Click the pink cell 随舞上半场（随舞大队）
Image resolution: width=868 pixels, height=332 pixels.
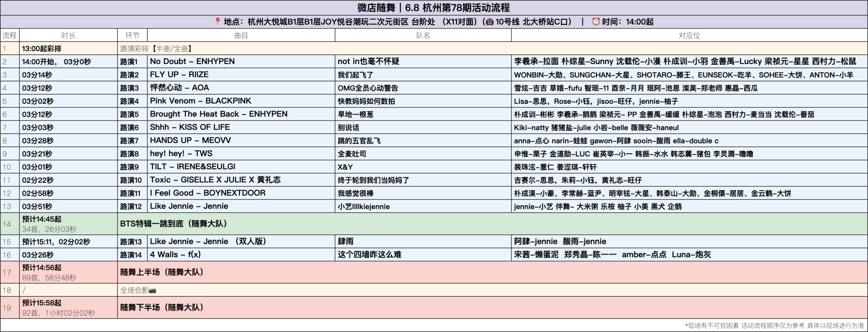492,272
